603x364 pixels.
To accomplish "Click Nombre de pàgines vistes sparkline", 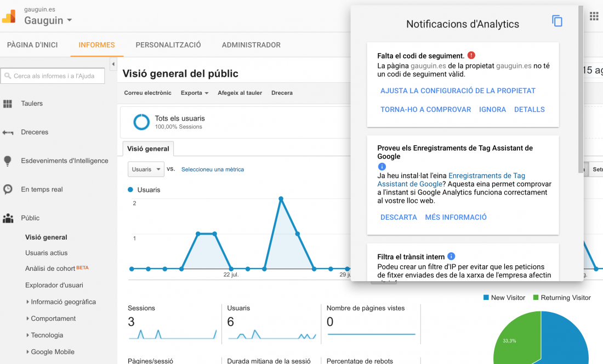I will tap(372, 334).
